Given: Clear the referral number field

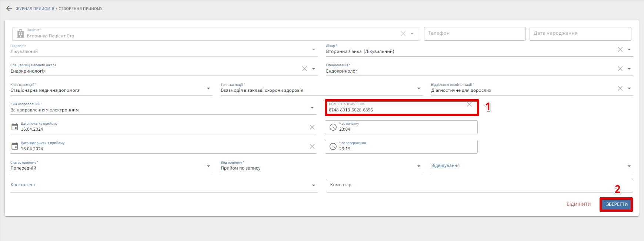Looking at the screenshot, I should 469,104.
